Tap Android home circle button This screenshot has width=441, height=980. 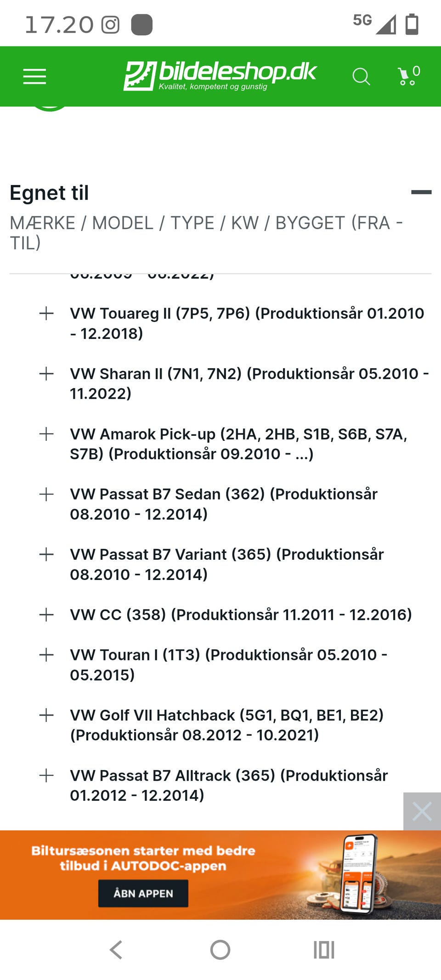pyautogui.click(x=220, y=950)
